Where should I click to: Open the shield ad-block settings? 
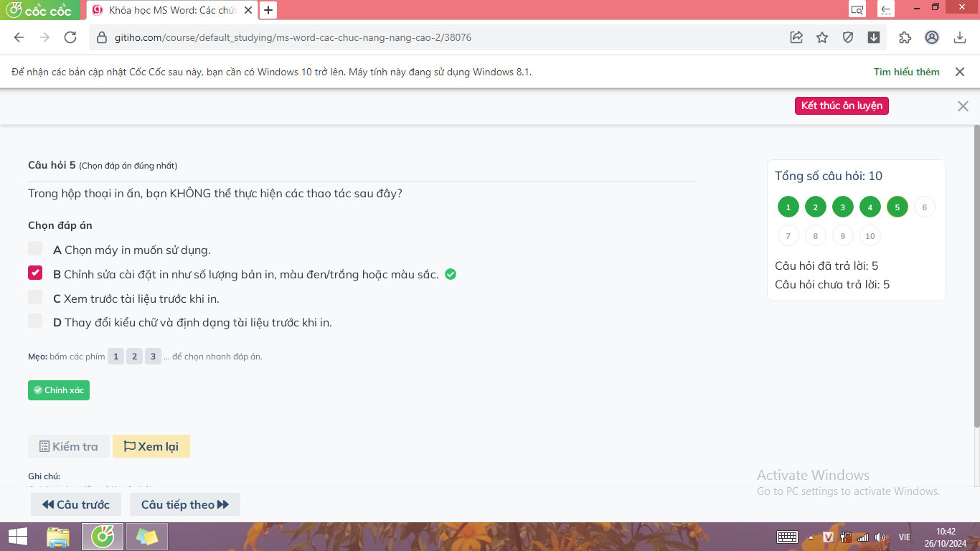click(848, 38)
